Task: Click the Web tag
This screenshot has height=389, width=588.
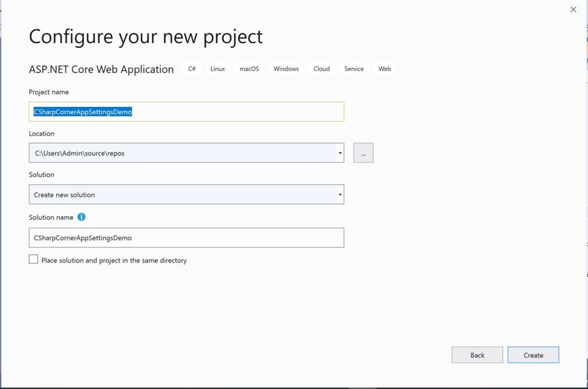Action: [385, 69]
